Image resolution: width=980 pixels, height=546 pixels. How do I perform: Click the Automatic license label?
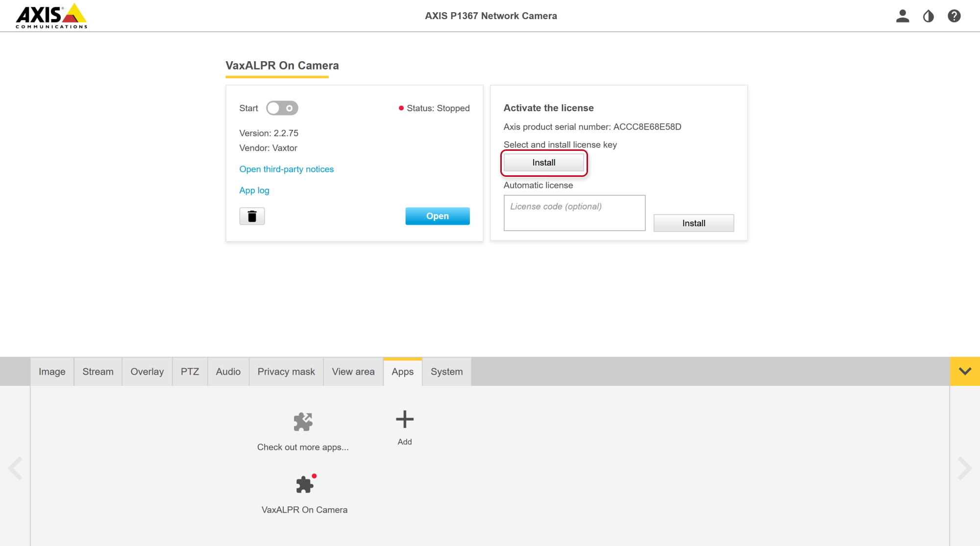click(x=538, y=185)
